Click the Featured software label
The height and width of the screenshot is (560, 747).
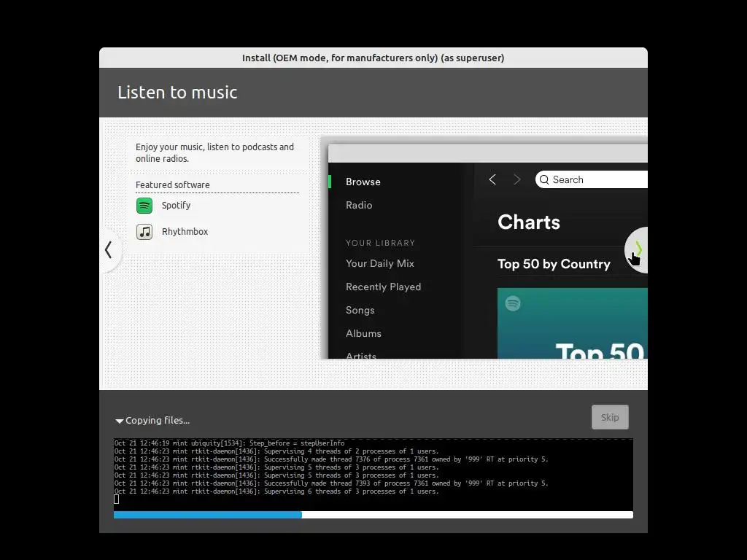pos(172,184)
